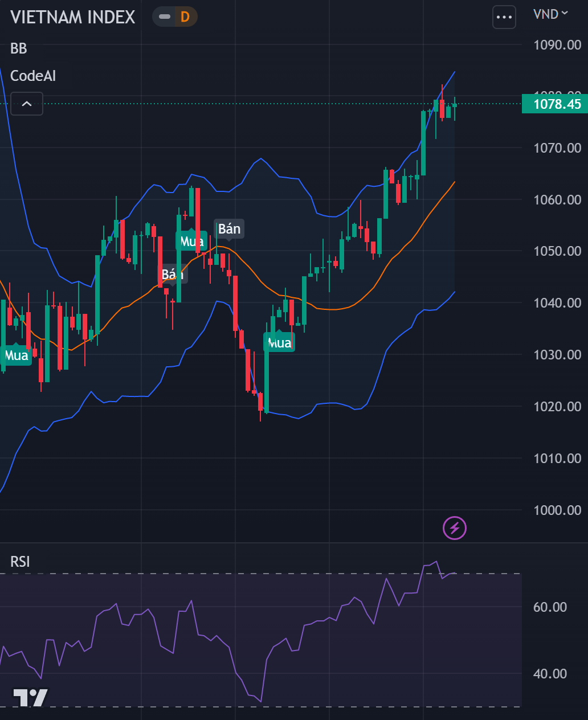This screenshot has height=720, width=588.
Task: Open the TradingView logo link
Action: (x=31, y=697)
